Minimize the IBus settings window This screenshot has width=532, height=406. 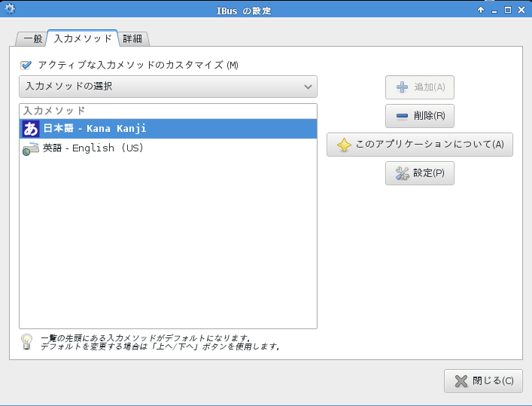[494, 10]
